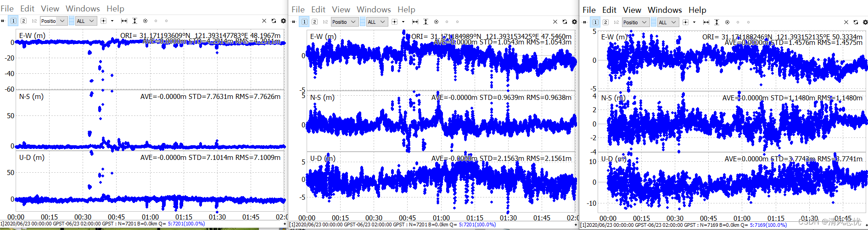
Task: Open the Position plot type dropdown in the left window
Action: tap(54, 21)
